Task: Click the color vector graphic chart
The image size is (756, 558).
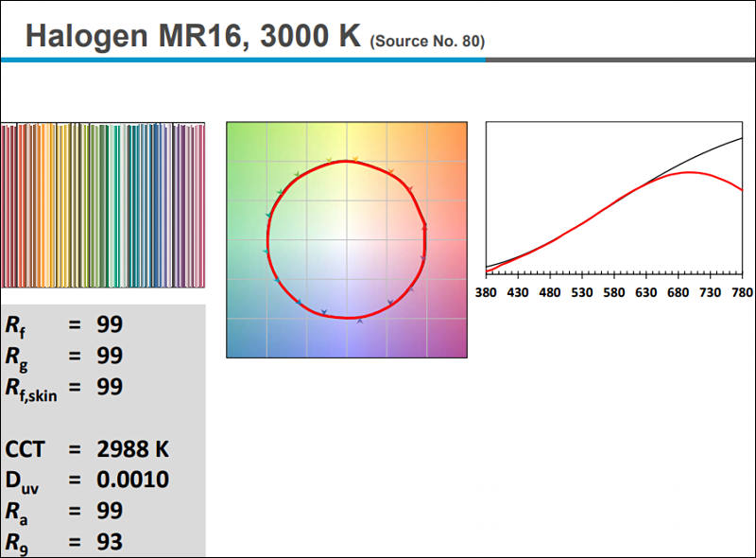Action: (x=347, y=239)
